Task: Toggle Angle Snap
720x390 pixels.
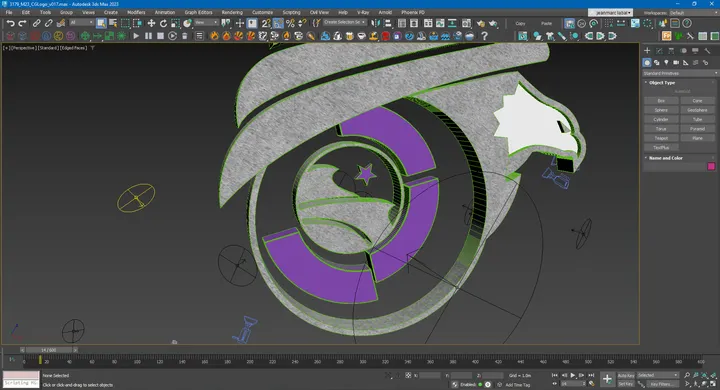Action: [x=278, y=23]
